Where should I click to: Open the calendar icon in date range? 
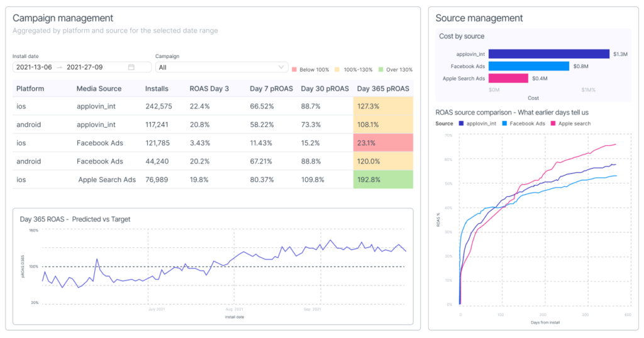coord(131,67)
